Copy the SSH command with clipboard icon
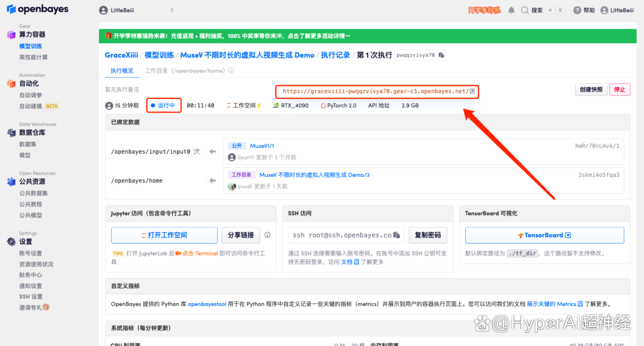Image resolution: width=644 pixels, height=346 pixels. pos(397,235)
